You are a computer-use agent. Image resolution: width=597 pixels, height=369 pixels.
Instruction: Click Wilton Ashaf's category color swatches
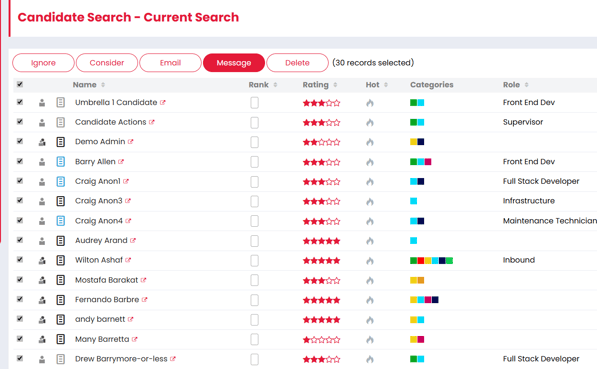(x=431, y=260)
